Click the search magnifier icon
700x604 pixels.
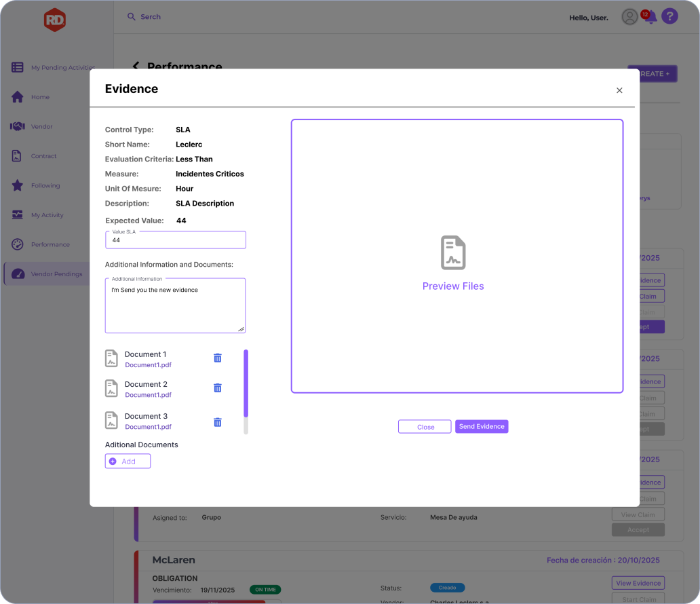click(x=132, y=16)
